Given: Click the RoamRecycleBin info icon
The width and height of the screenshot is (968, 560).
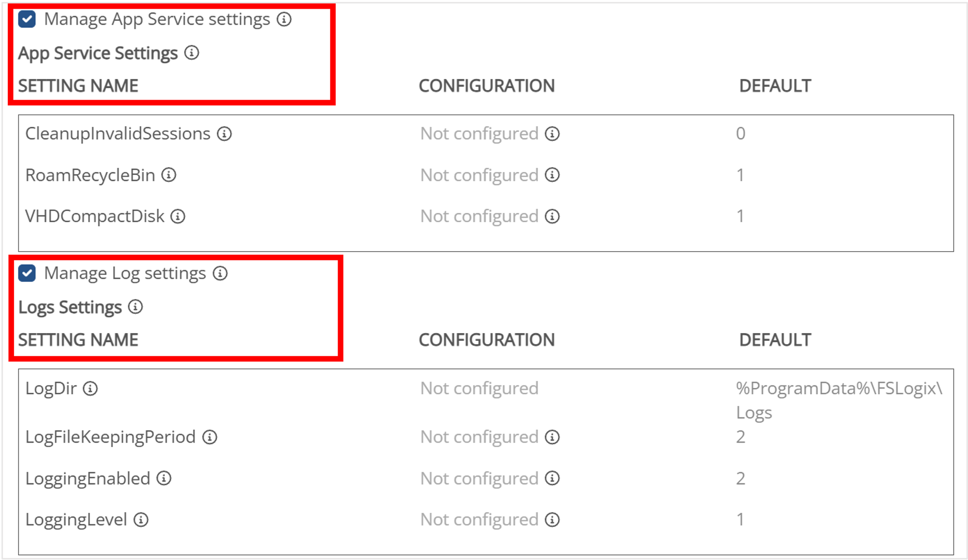Looking at the screenshot, I should 169,175.
